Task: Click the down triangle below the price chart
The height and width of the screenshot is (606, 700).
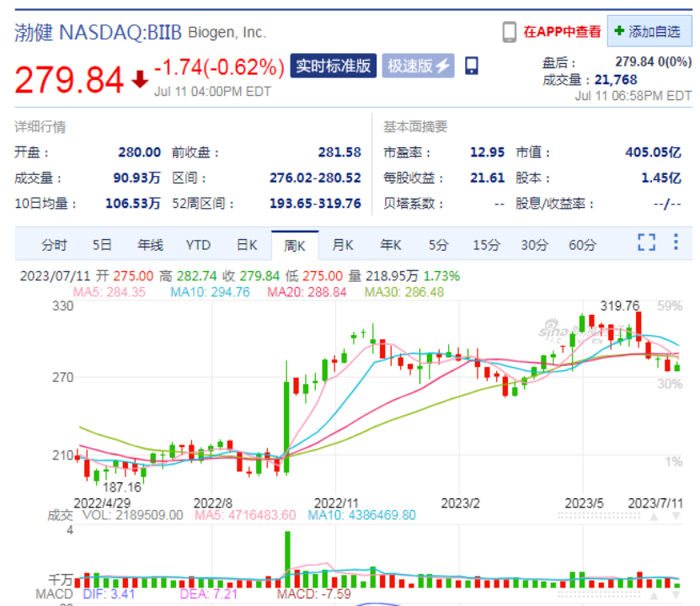Action: tap(676, 517)
